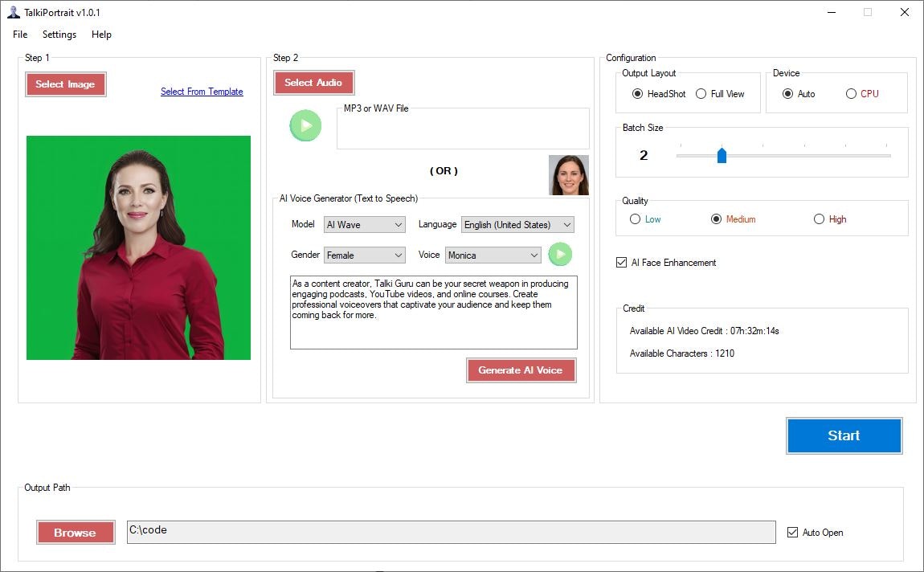Expand the Gender dropdown
924x572 pixels.
pos(364,255)
